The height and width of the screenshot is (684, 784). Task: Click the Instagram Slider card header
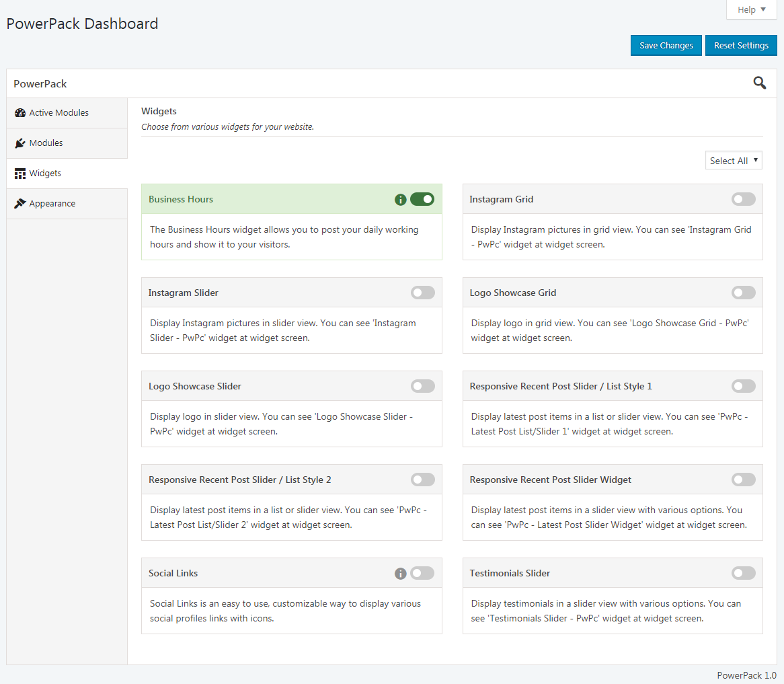click(x=292, y=293)
